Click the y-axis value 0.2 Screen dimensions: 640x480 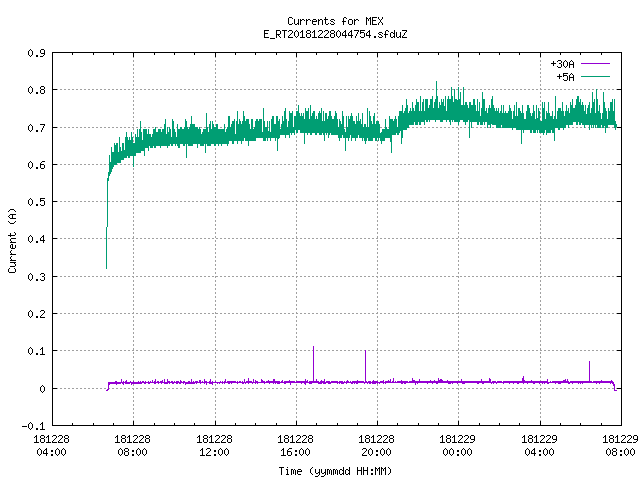[x=36, y=314]
